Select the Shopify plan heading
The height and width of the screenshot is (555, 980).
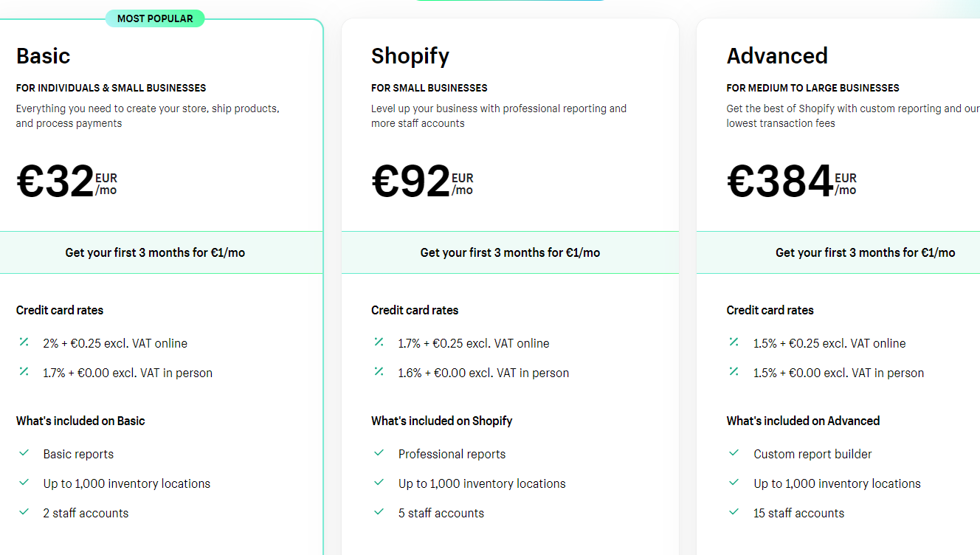tap(410, 56)
